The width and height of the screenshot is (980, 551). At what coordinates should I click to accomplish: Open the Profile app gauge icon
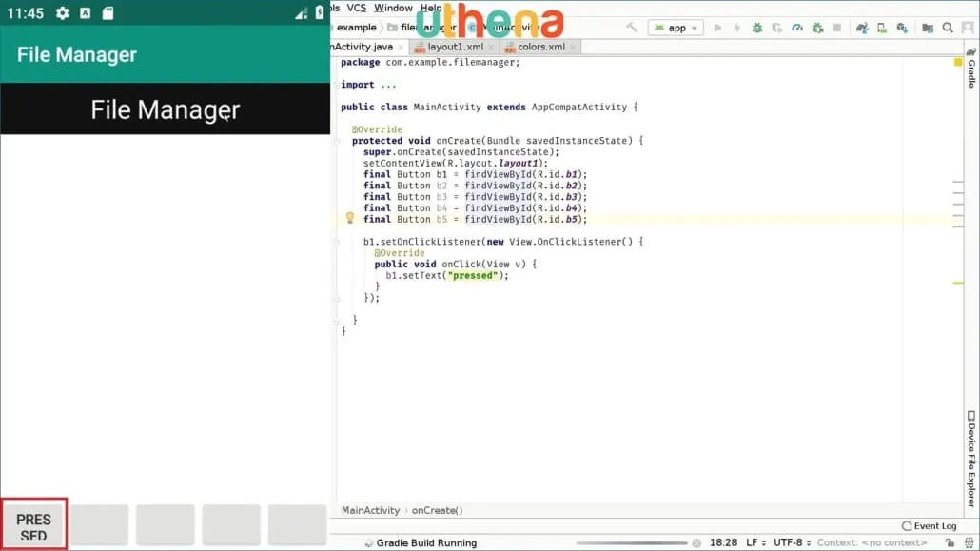[797, 28]
